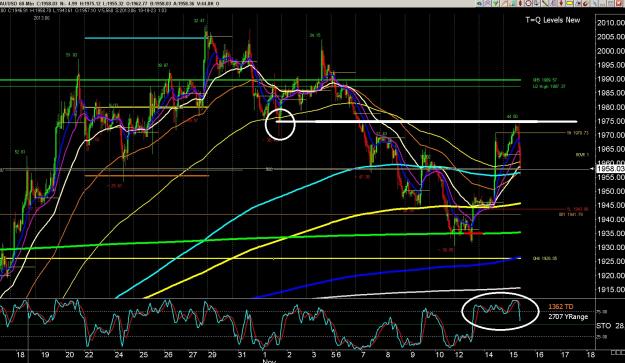The image size is (625, 363).
Task: Click the 1990.00 price axis label
Action: (x=611, y=79)
